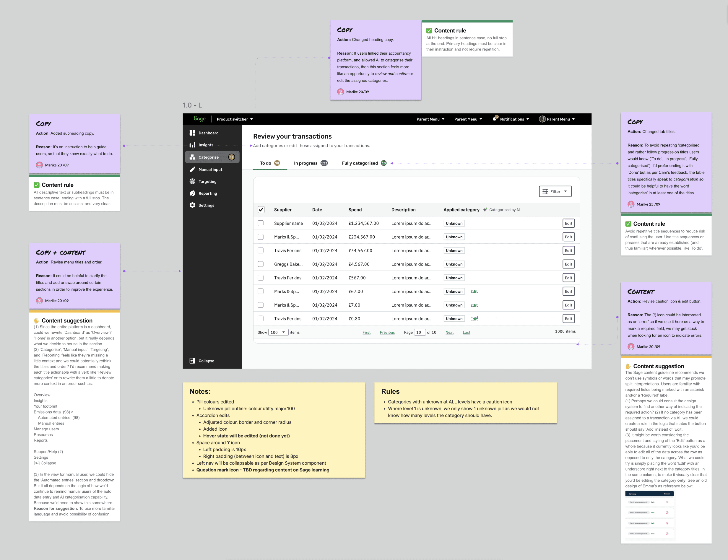
Task: Go to the Next page link
Action: (x=449, y=333)
